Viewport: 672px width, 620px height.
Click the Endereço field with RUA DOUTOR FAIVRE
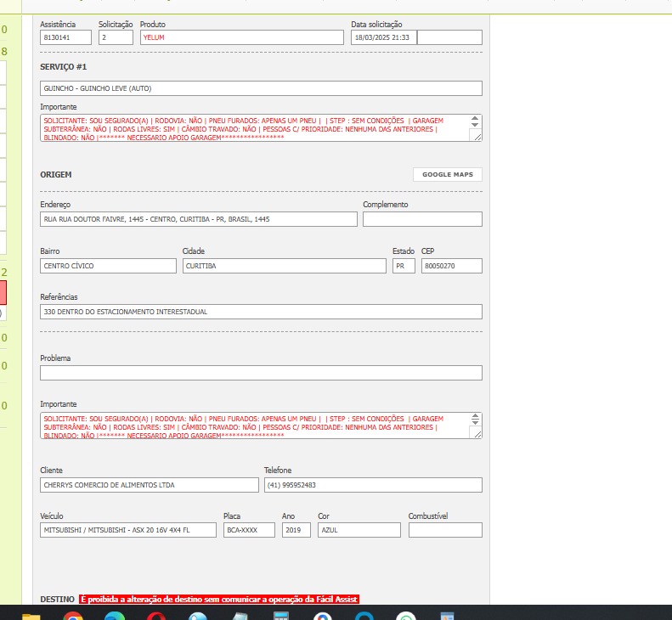point(199,219)
